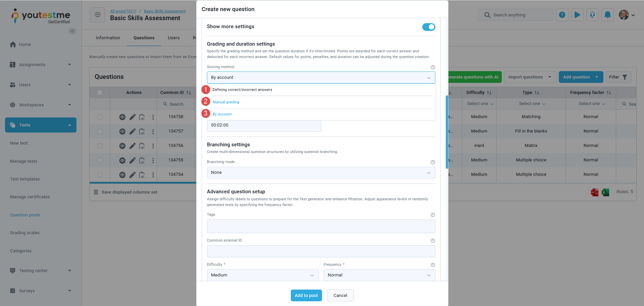Click the pencil edit icon for question 134758
This screenshot has width=644, height=306.
[132, 117]
